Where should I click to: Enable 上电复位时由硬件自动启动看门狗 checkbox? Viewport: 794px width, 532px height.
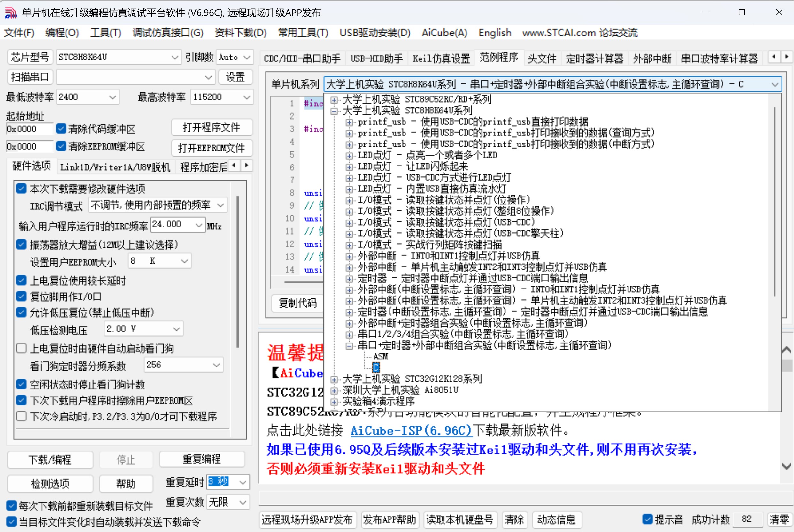(21, 349)
